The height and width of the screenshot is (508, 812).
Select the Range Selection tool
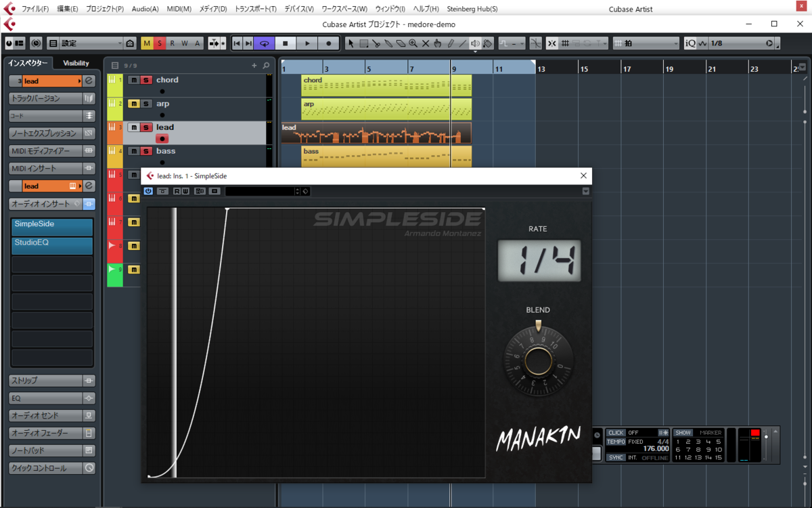pos(363,43)
